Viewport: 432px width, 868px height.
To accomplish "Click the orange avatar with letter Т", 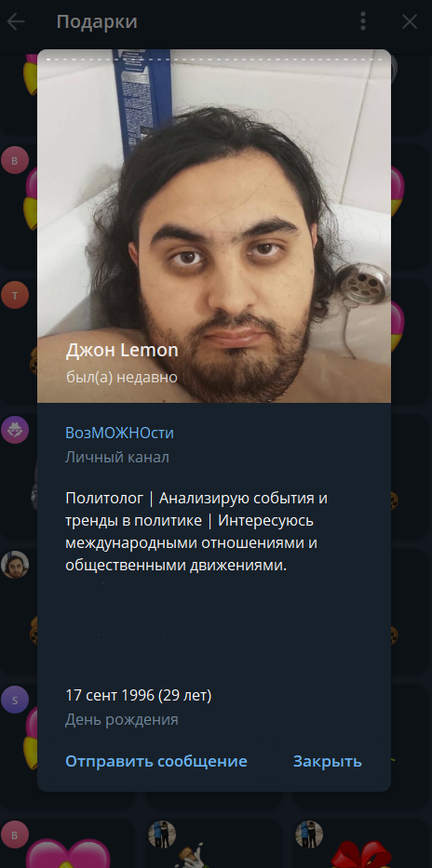I will pyautogui.click(x=15, y=295).
